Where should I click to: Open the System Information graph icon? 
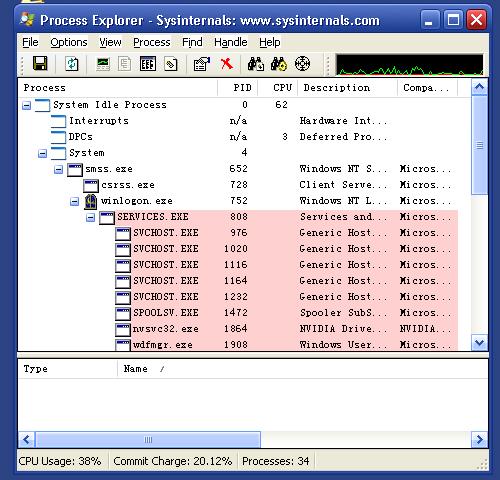pos(103,64)
